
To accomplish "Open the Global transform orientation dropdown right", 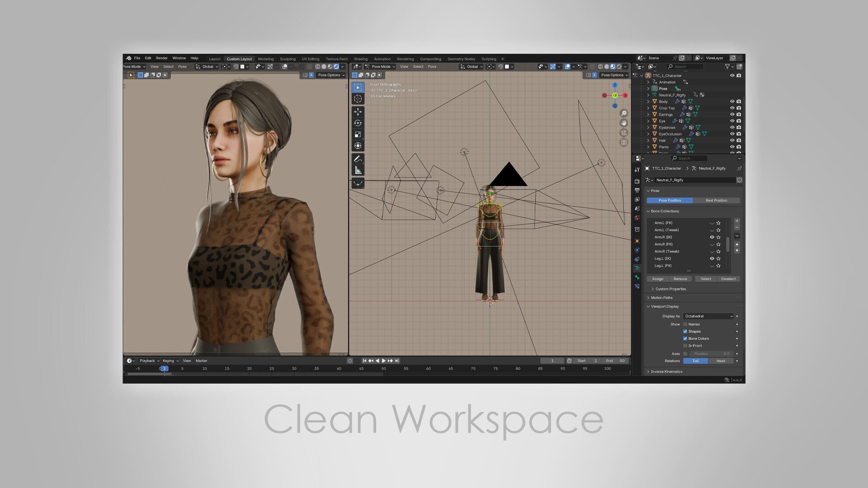I will [x=472, y=67].
